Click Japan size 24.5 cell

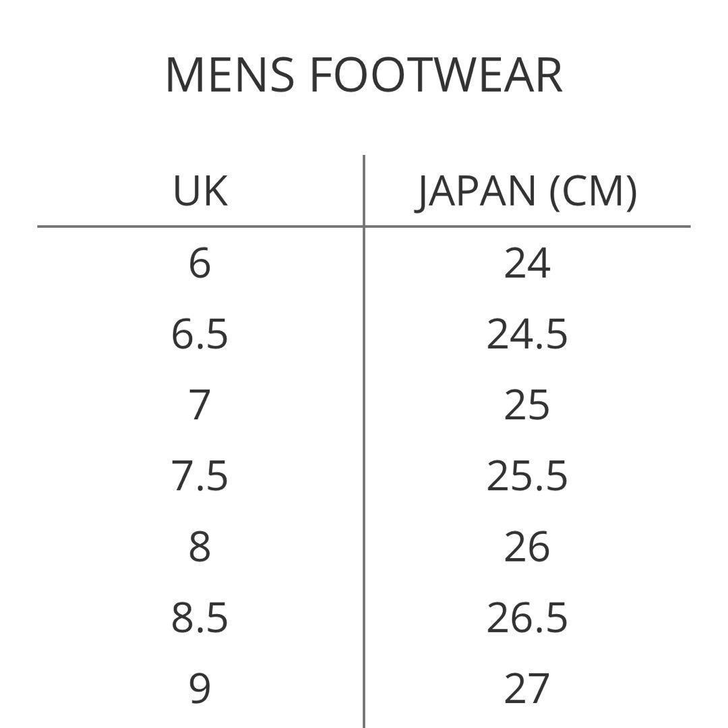click(x=526, y=334)
